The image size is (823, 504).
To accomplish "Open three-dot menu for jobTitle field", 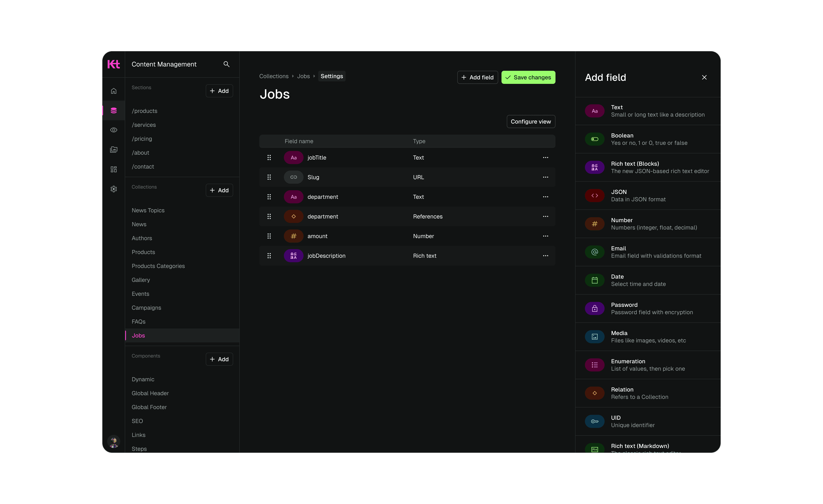I will coord(545,158).
